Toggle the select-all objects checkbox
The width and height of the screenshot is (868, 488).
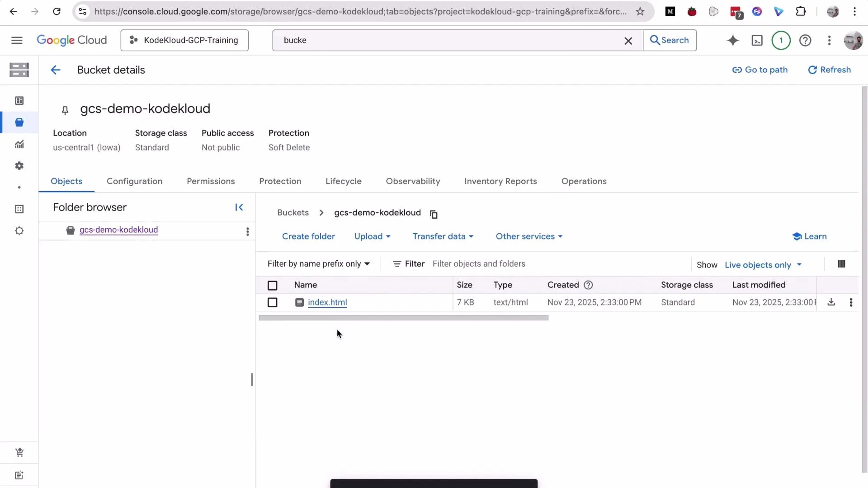[272, 286]
